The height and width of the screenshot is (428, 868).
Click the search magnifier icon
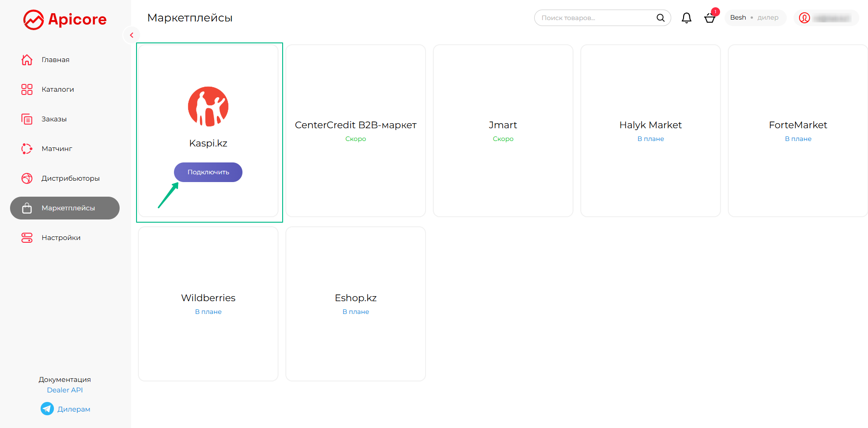tap(660, 18)
